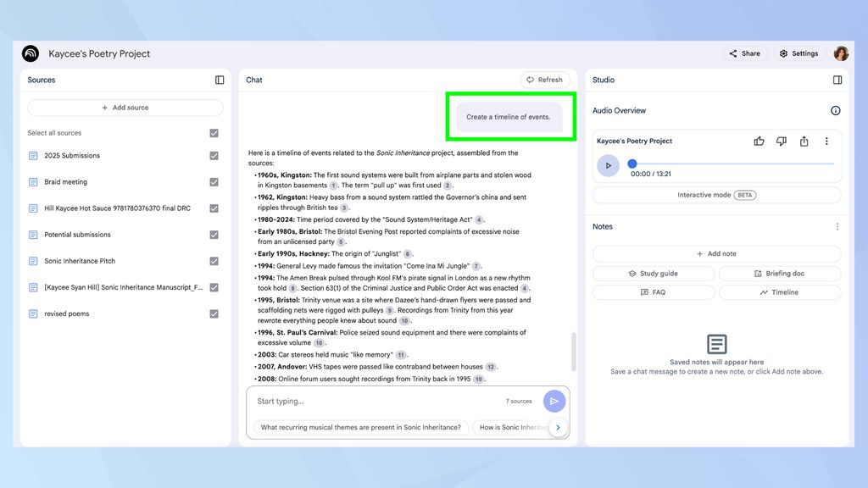Viewport: 868px width, 488px height.
Task: Click the share icon on the audio overview
Action: pos(804,141)
